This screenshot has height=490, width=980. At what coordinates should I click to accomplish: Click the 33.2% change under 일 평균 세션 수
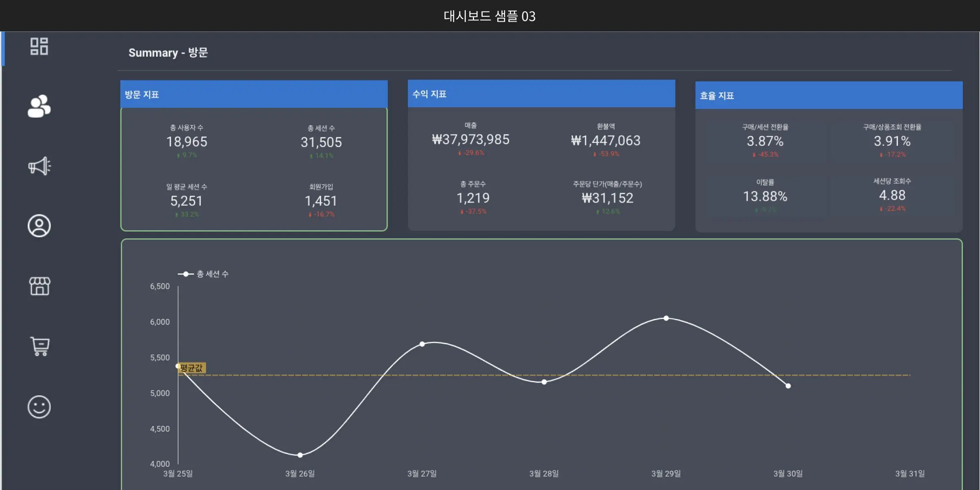(x=187, y=214)
